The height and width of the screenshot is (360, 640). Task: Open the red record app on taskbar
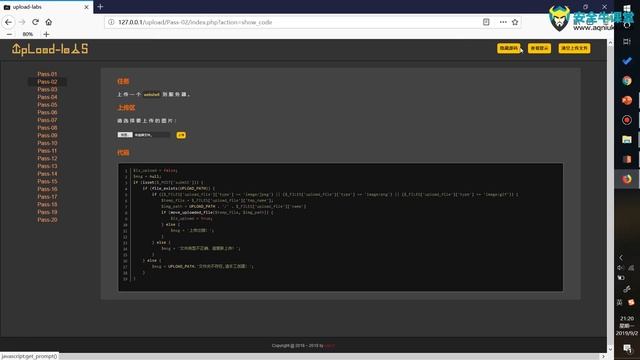tap(627, 120)
